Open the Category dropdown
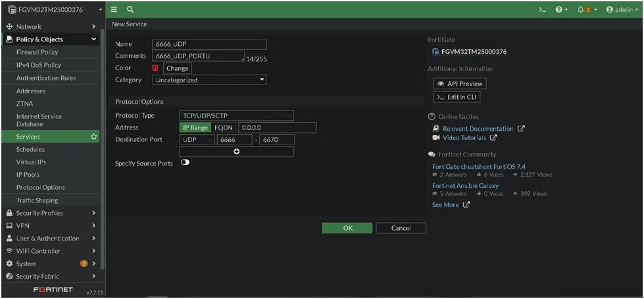 [209, 80]
